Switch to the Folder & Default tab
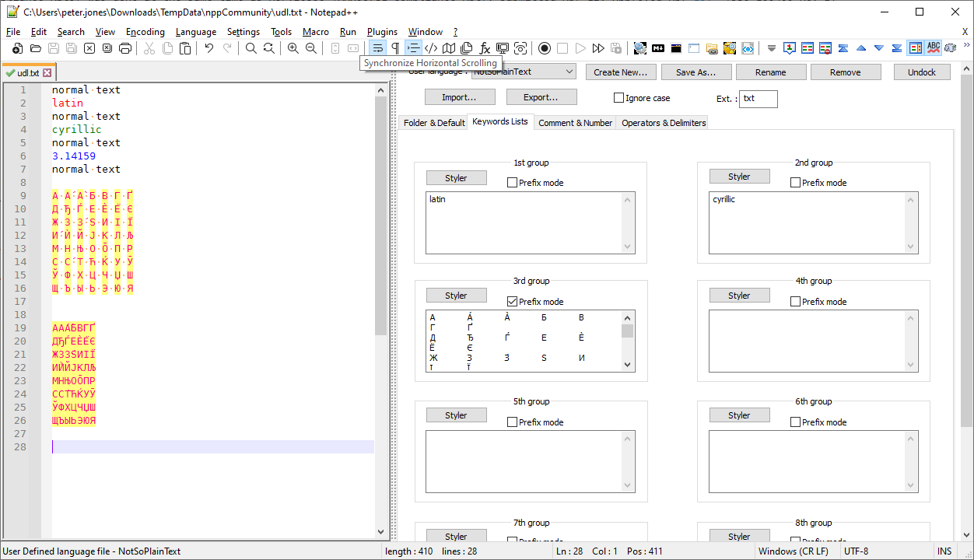The width and height of the screenshot is (974, 560). (434, 123)
